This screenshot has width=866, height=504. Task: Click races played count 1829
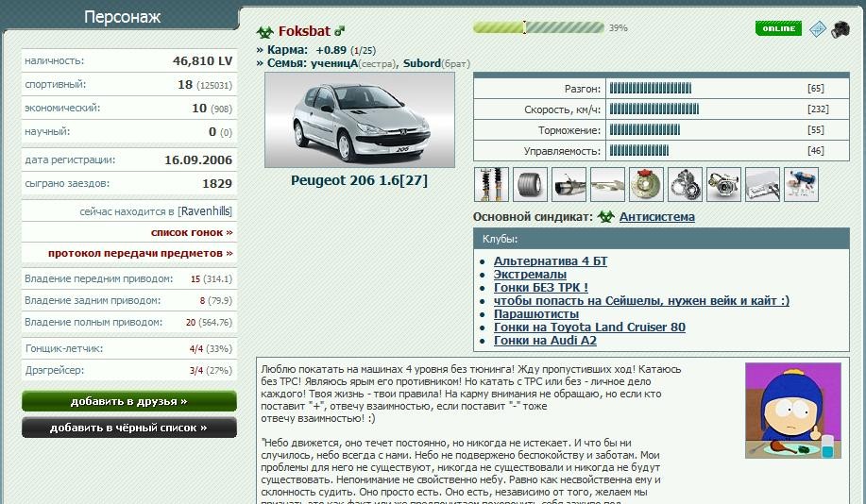[217, 183]
